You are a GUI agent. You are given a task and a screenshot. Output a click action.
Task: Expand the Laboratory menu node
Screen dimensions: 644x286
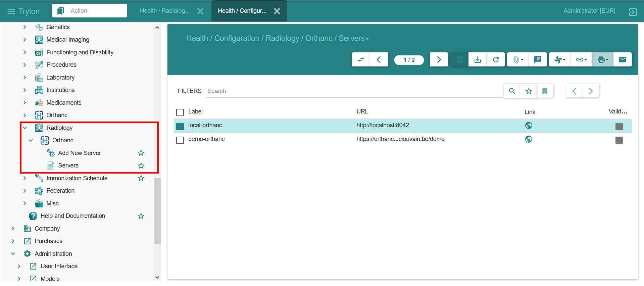(x=25, y=78)
